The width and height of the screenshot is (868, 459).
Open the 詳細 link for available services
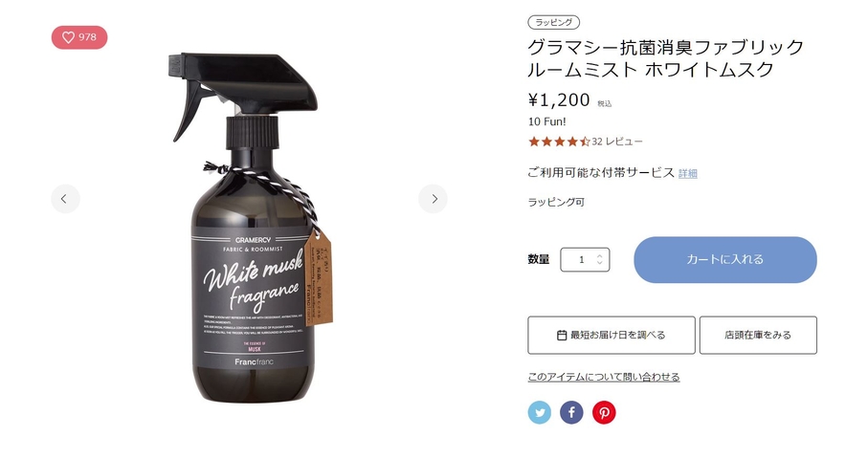point(687,173)
